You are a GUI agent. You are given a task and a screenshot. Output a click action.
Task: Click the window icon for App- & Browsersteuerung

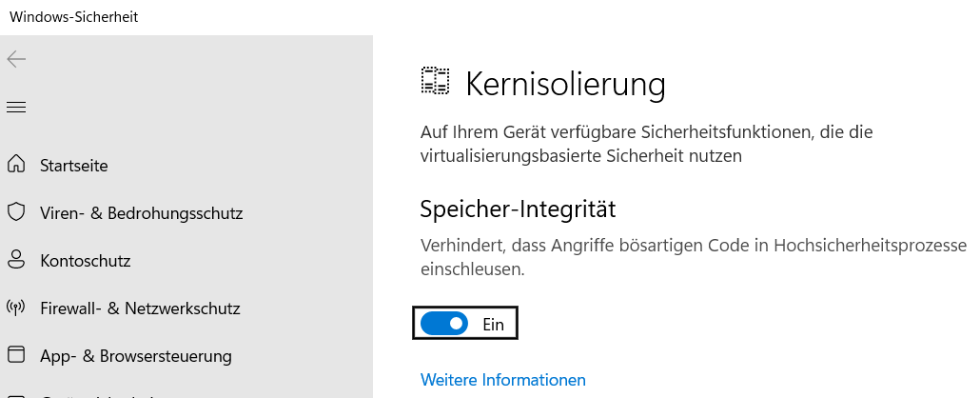click(15, 356)
